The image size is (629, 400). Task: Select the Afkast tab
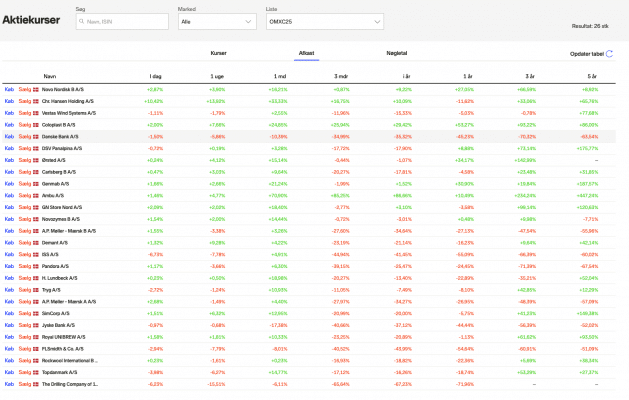point(307,53)
